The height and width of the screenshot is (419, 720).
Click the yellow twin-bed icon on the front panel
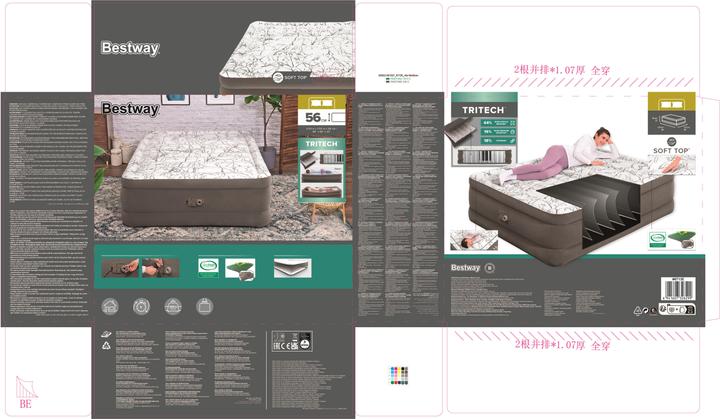[x=322, y=102]
